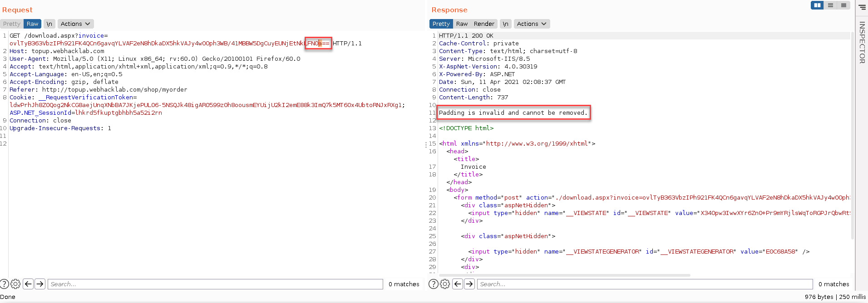Click 'X-AspNet-Version: 4.0.30319' header
Viewport: 868px width, 303px height.
click(488, 66)
